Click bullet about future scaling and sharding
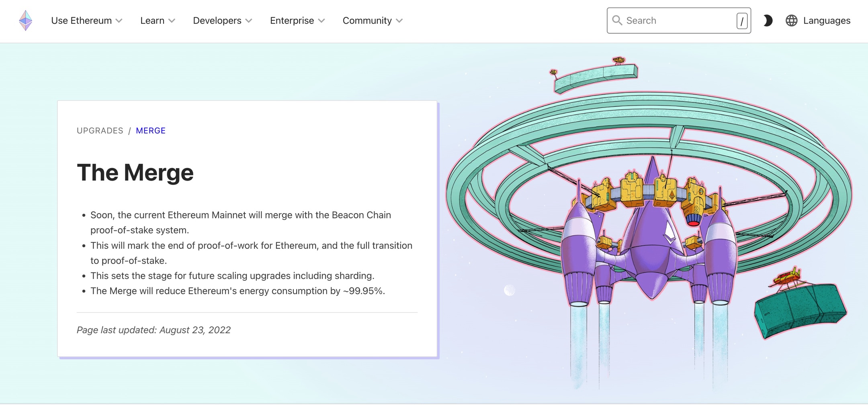The width and height of the screenshot is (868, 405). [232, 276]
